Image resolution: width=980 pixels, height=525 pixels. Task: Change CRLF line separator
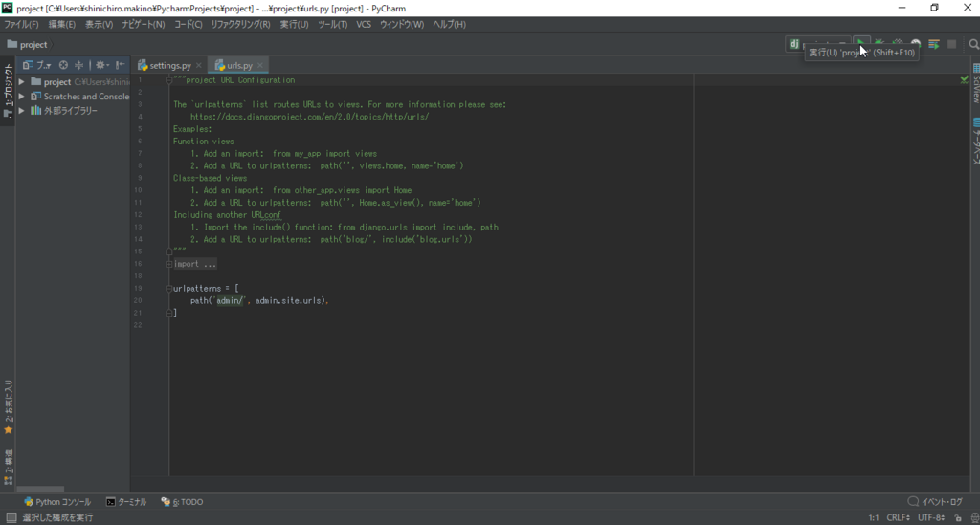coord(898,517)
